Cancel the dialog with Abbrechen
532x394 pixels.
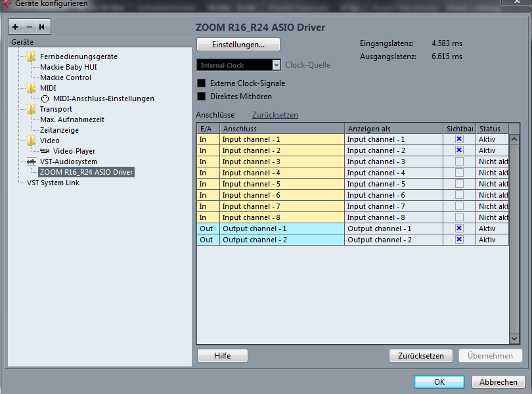tap(498, 382)
